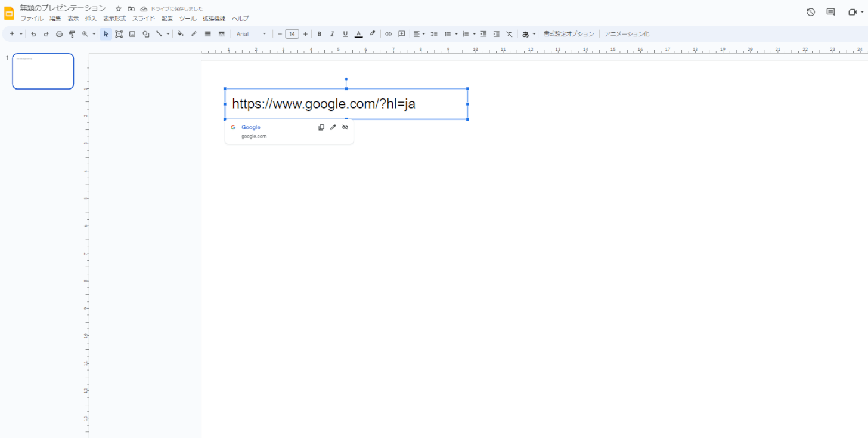Expand input tools dropdown arrow

(534, 34)
